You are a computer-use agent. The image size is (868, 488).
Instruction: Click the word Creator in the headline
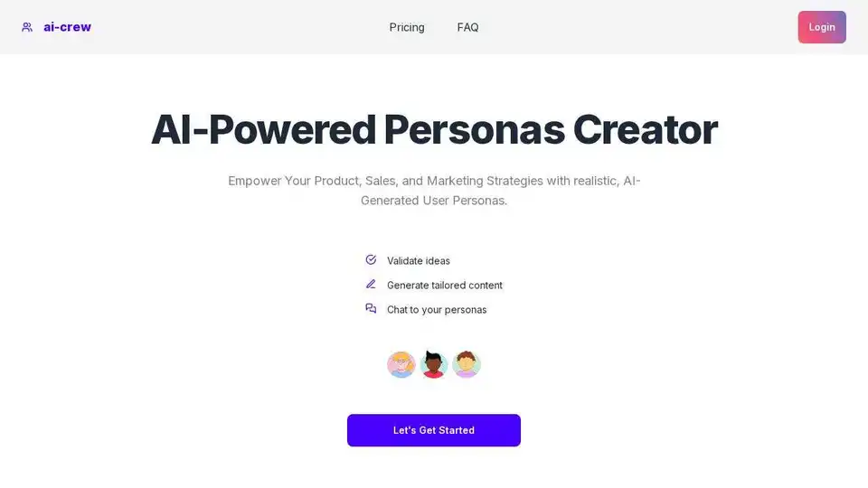point(645,130)
